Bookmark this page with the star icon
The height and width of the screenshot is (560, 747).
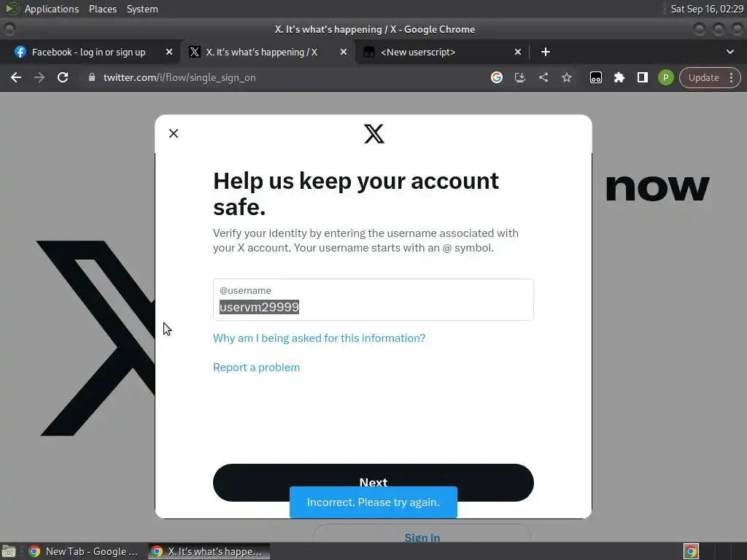566,77
